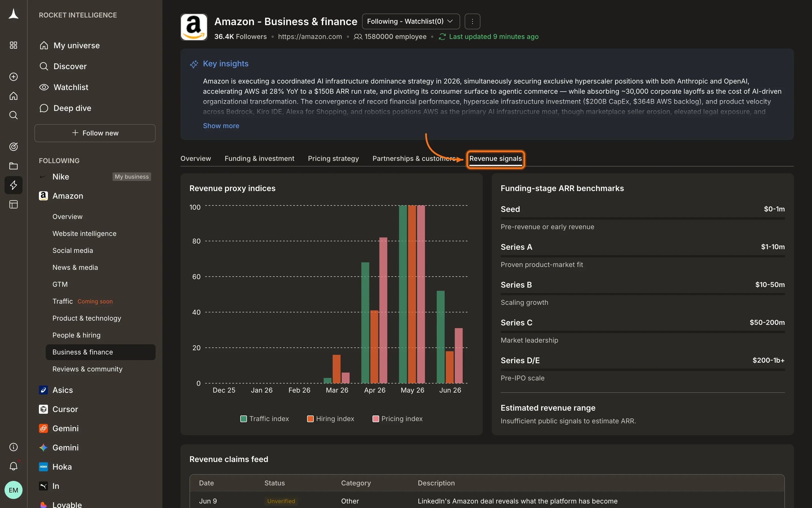Open News & media section
Screen dimensions: 812x508
click(75, 268)
